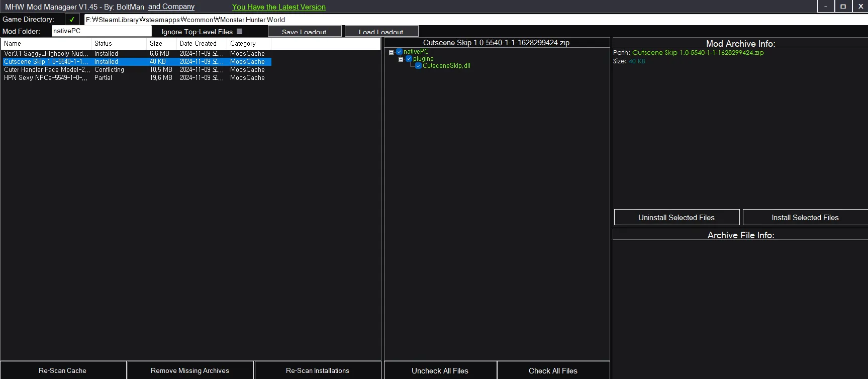Click the Load Loadout button
This screenshot has height=379, width=868.
click(381, 32)
